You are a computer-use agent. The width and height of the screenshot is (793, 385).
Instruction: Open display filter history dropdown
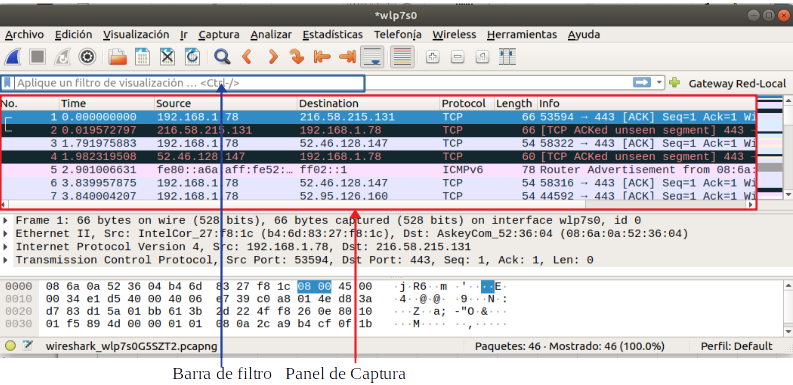click(659, 83)
